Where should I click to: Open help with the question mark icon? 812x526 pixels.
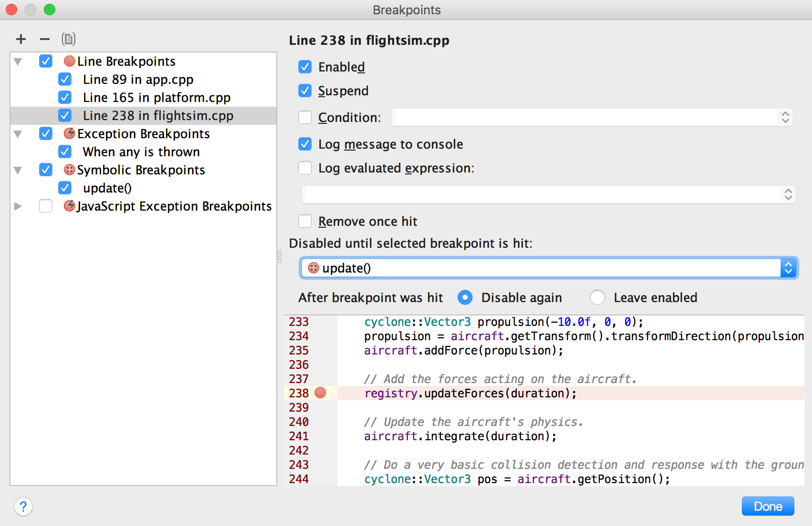point(23,506)
